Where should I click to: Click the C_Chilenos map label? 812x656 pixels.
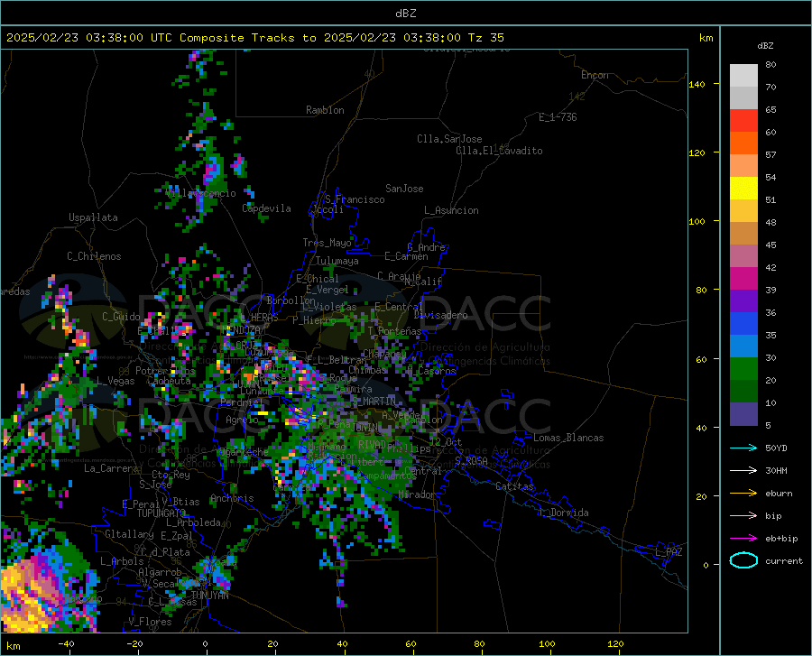pyautogui.click(x=94, y=256)
